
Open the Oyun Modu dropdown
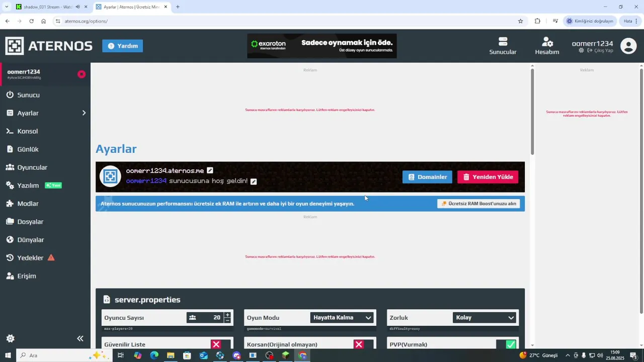pos(342,318)
